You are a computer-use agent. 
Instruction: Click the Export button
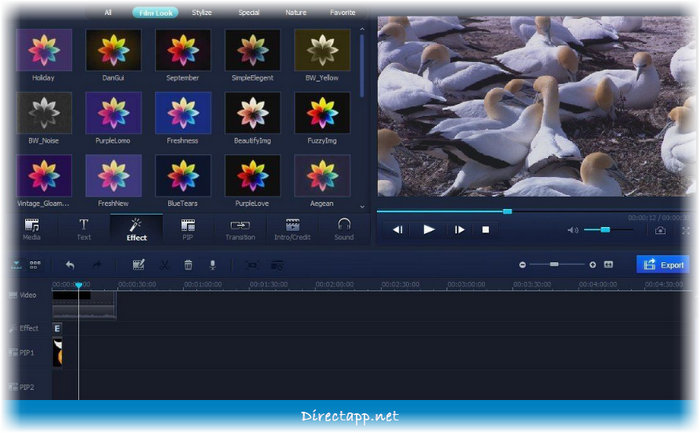point(663,265)
